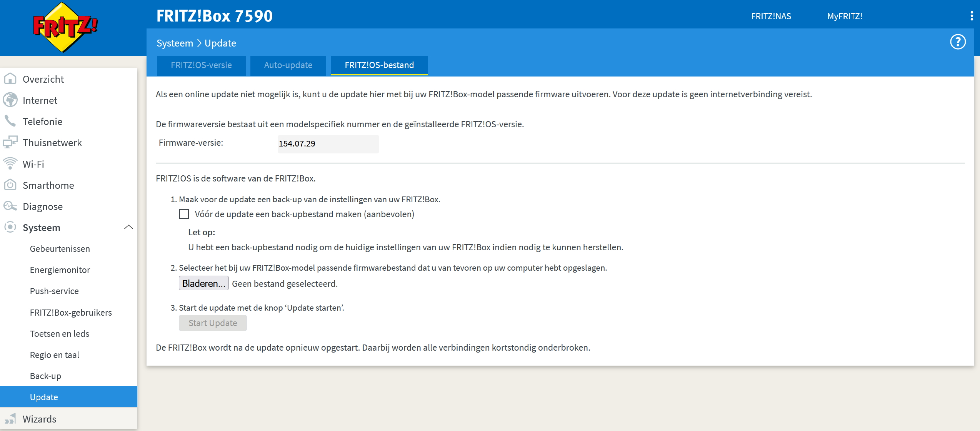980x431 pixels.
Task: Collapse the Systeem menu chevron
Action: [128, 227]
